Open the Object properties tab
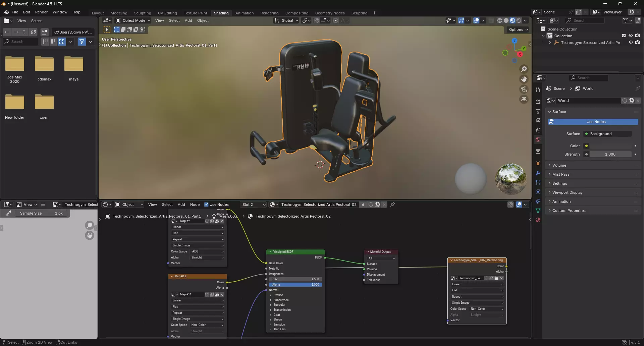The height and width of the screenshot is (346, 644). (538, 164)
